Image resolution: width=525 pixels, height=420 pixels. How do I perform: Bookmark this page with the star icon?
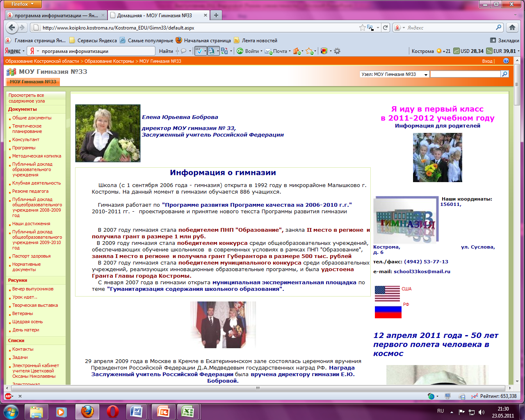(362, 27)
